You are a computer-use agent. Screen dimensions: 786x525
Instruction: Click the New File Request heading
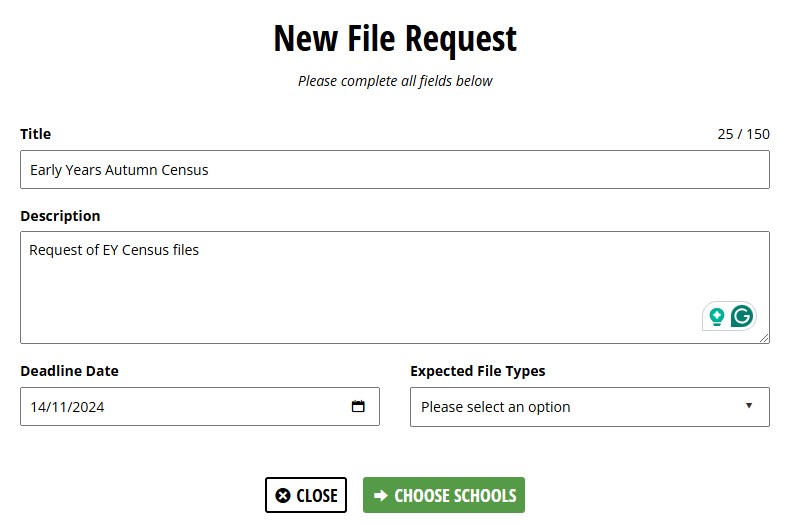[x=395, y=38]
